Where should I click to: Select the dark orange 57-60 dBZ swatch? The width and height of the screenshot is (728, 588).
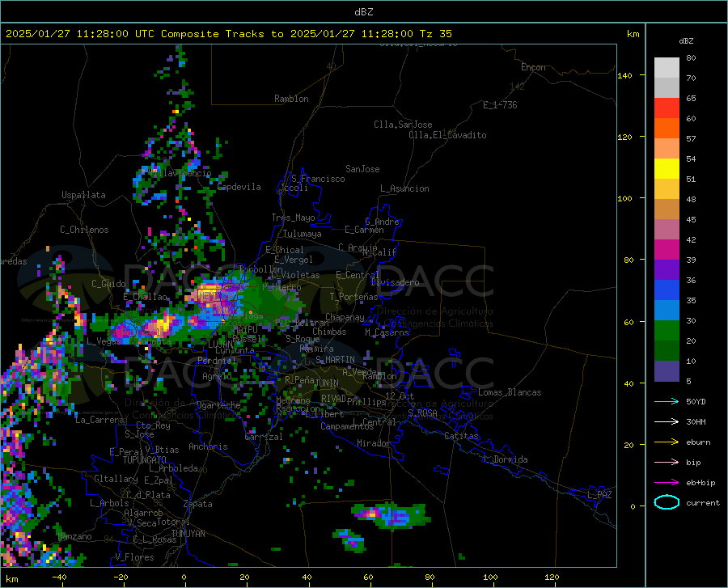667,129
